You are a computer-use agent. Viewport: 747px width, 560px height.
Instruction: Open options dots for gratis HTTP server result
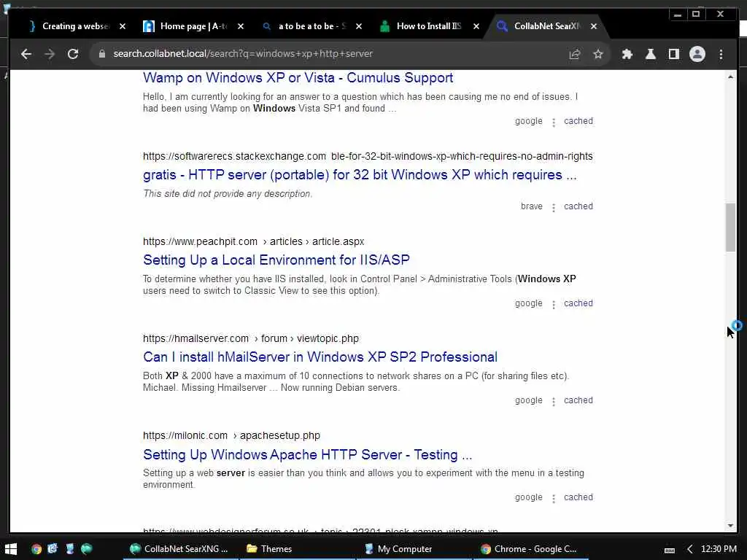pos(553,208)
